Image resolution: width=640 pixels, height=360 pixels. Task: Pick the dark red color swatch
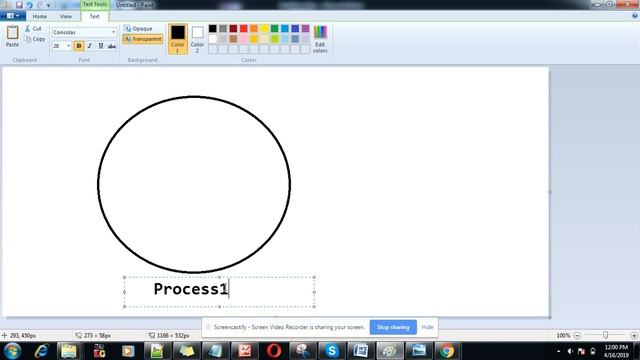(x=233, y=29)
